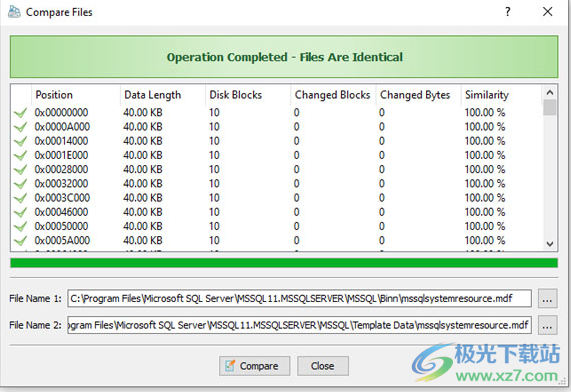Viewport: 571px width, 392px height.
Task: Select the position cell 0x00046000
Action: pyautogui.click(x=61, y=212)
